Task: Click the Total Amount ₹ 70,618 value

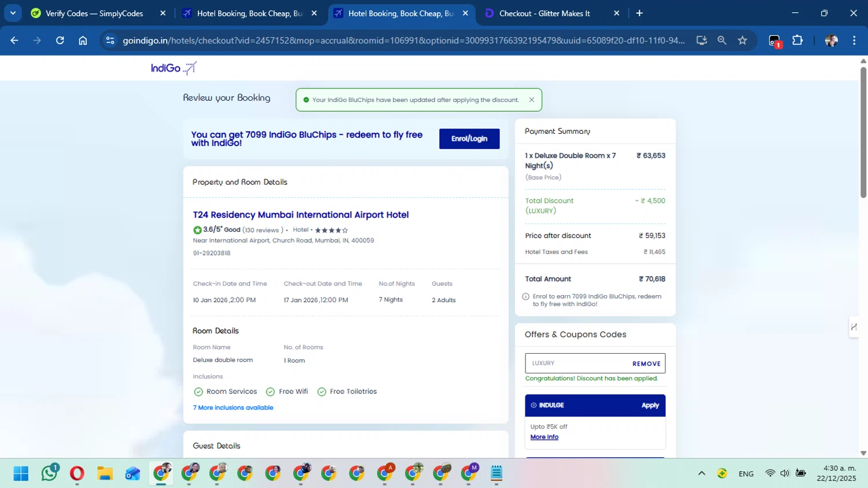Action: [x=652, y=279]
